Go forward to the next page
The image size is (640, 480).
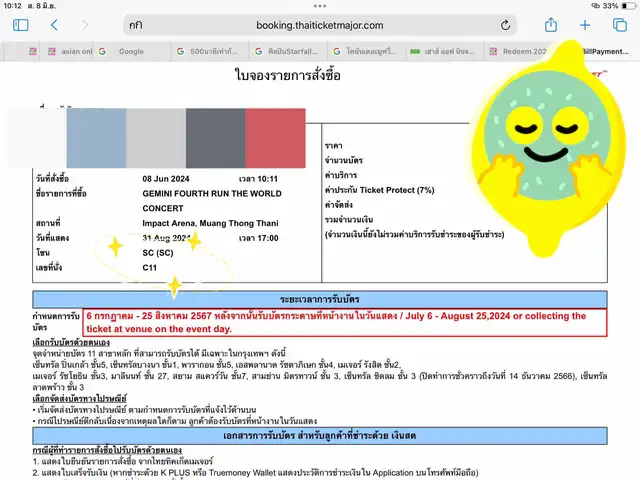tap(82, 25)
